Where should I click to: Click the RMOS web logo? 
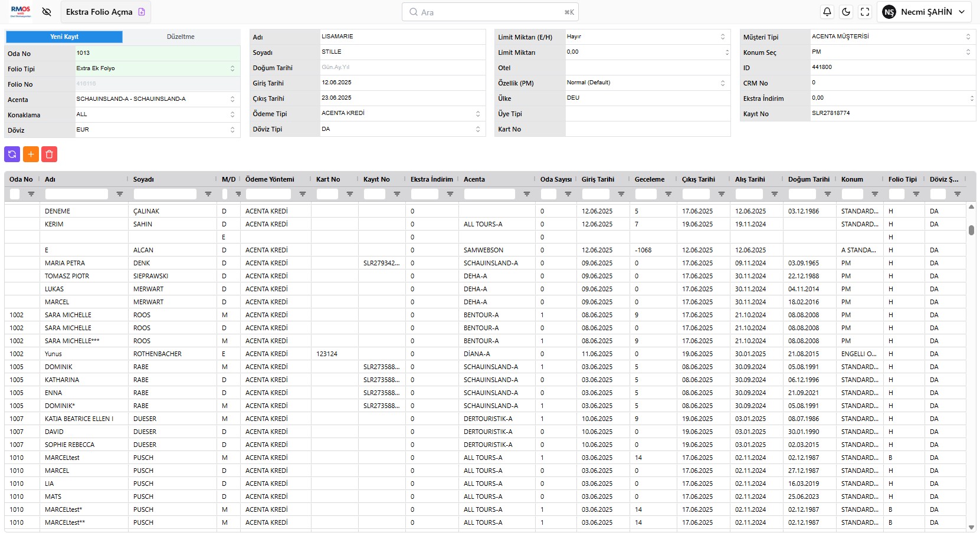[21, 12]
